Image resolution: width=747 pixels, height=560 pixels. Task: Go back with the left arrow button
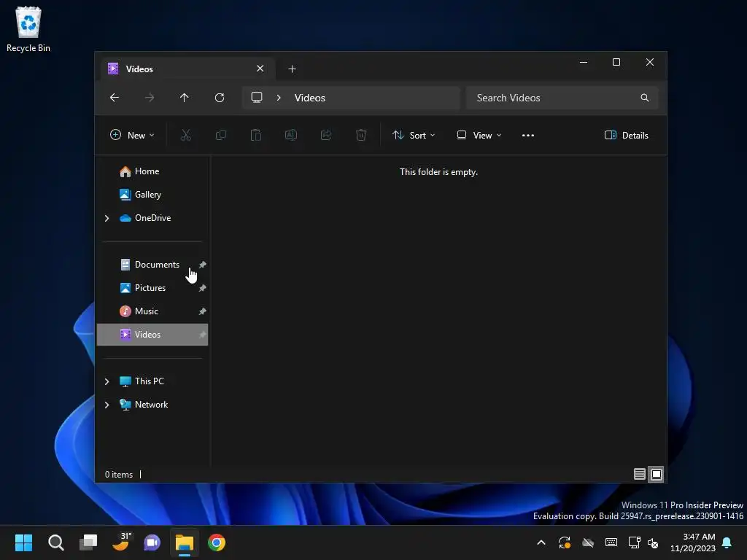pyautogui.click(x=115, y=98)
